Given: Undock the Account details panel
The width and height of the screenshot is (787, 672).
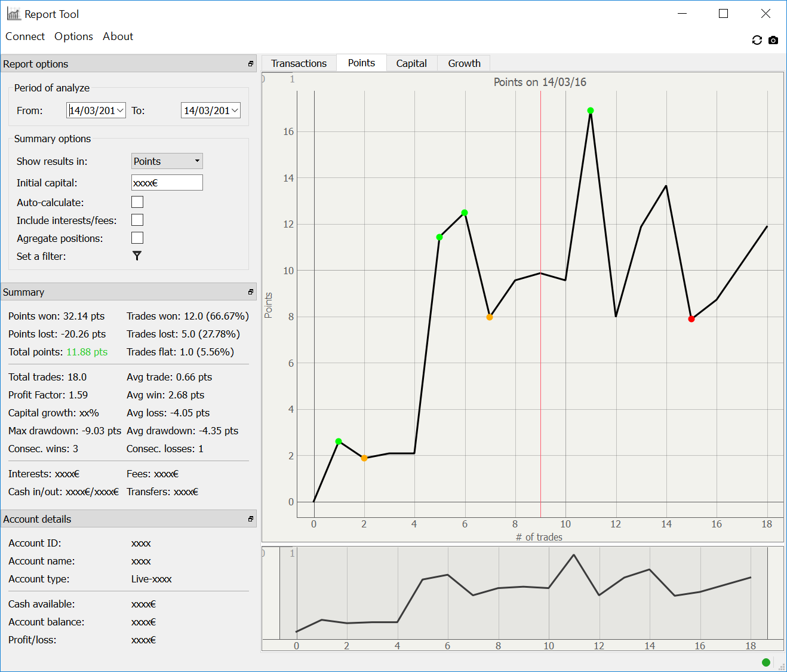Looking at the screenshot, I should (x=251, y=519).
